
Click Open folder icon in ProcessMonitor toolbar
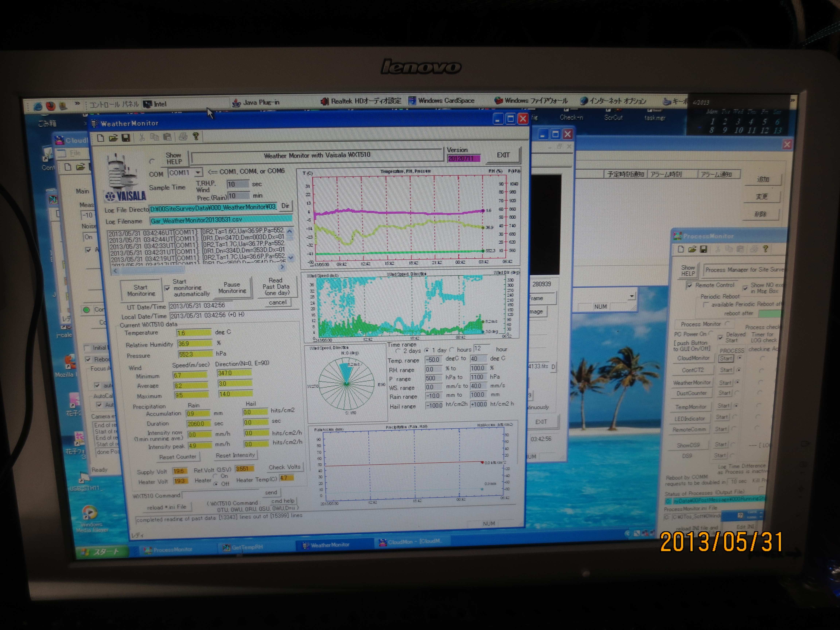click(x=692, y=250)
